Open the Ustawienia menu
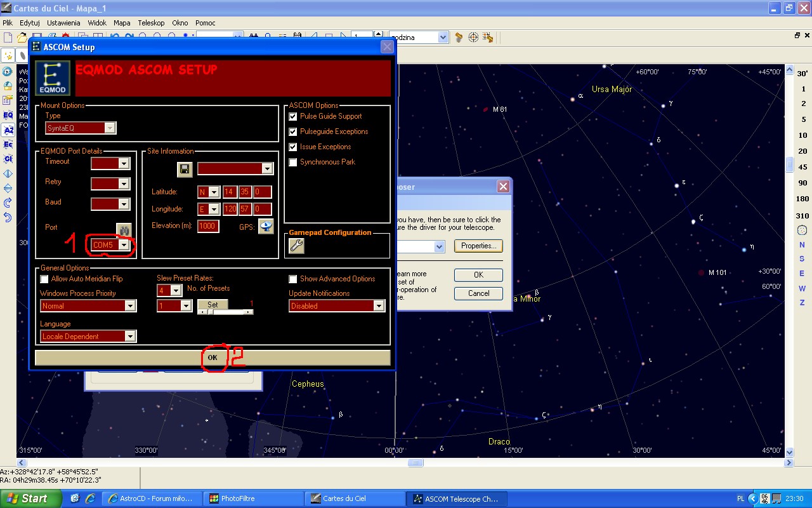Screen dimensions: 812x508 click(x=63, y=22)
